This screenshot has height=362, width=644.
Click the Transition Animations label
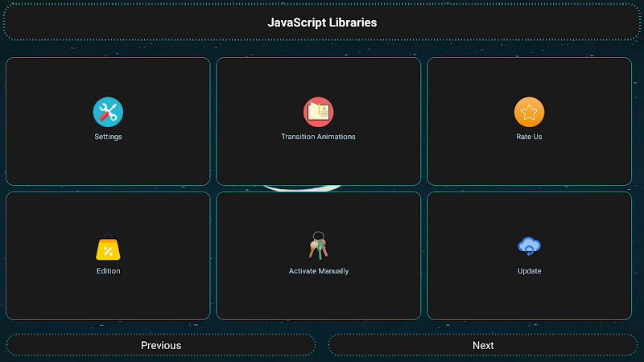click(x=318, y=137)
